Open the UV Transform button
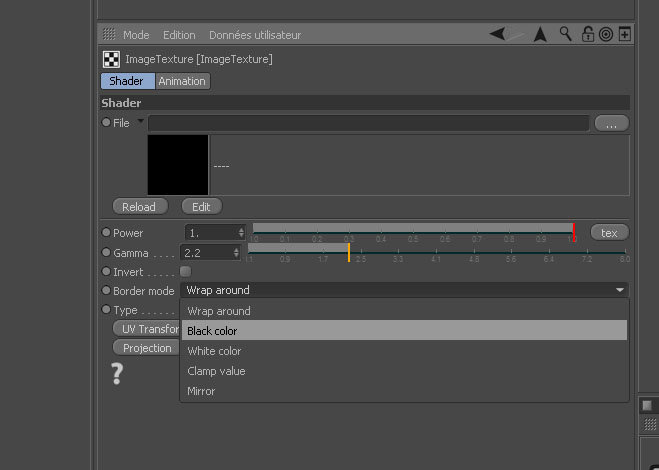Screen dimensions: 659x470 tap(146, 329)
